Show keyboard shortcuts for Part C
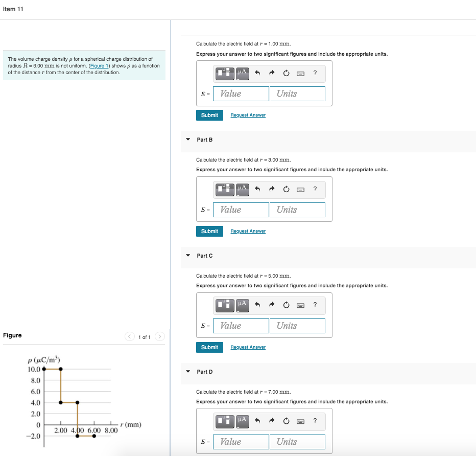The height and width of the screenshot is (456, 476). click(x=300, y=305)
